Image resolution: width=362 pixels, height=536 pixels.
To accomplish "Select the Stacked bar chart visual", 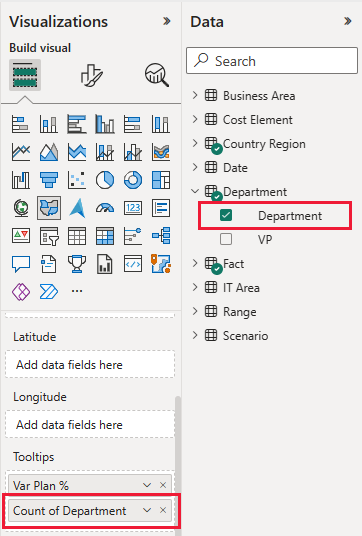I will (x=21, y=124).
